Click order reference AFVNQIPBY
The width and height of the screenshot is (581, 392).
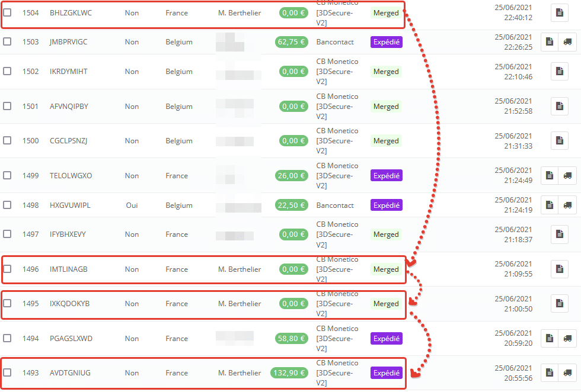pyautogui.click(x=69, y=106)
